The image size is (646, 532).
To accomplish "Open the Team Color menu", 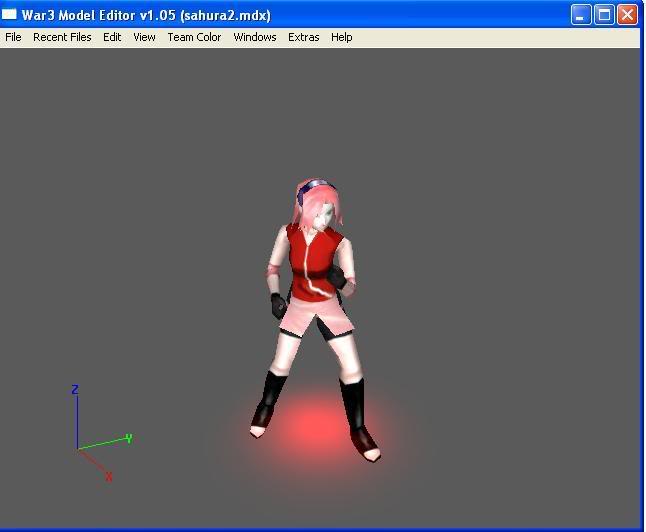I will (x=194, y=37).
